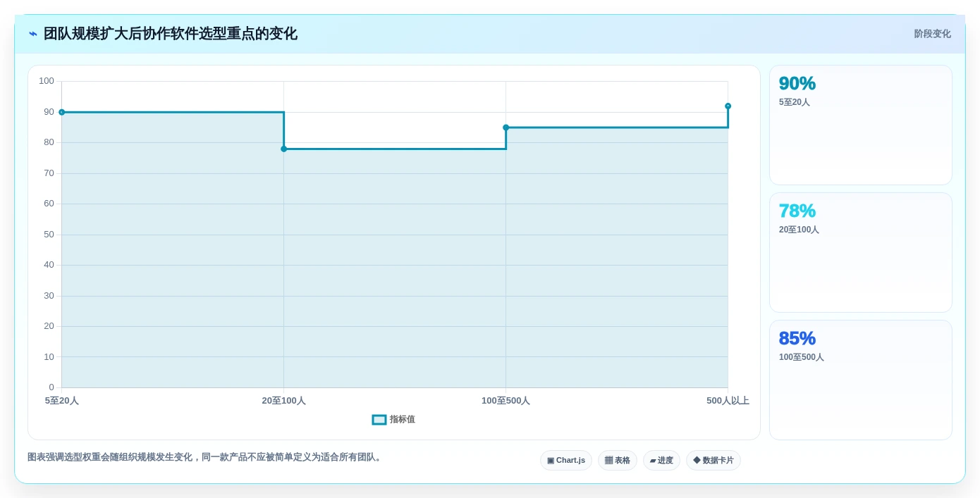Screen dimensions: 980x498
Task: Click the 5至20人 caption under 90%
Action: 795,102
